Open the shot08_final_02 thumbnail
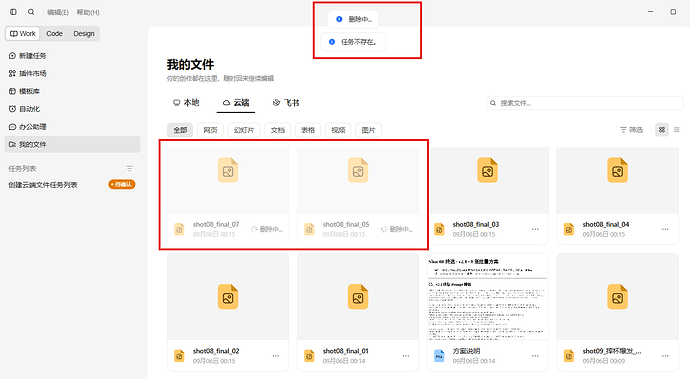Viewport: 690px width, 379px height. 228,296
